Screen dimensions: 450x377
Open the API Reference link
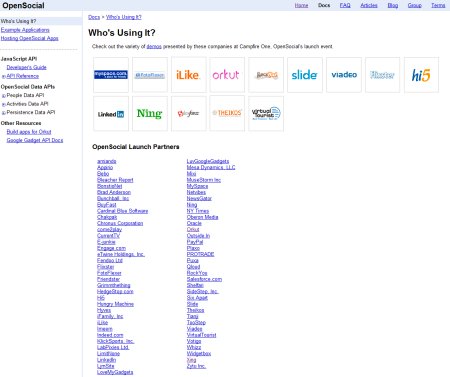click(23, 76)
